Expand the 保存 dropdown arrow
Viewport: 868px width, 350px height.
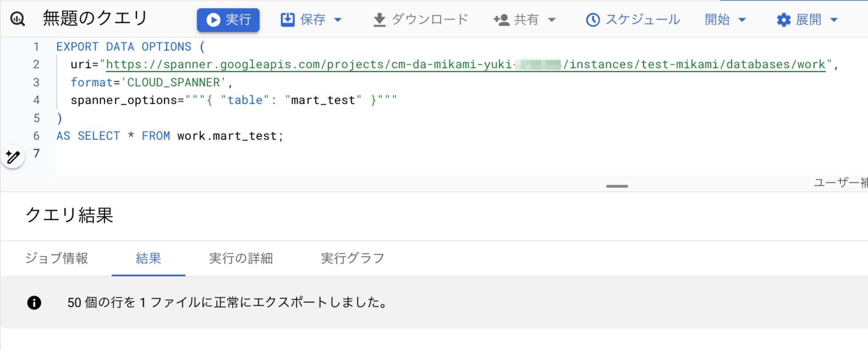coord(338,20)
